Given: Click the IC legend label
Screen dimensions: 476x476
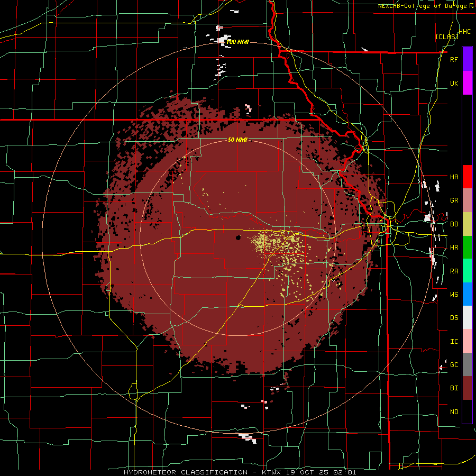Looking at the screenshot, I should click(x=454, y=342).
